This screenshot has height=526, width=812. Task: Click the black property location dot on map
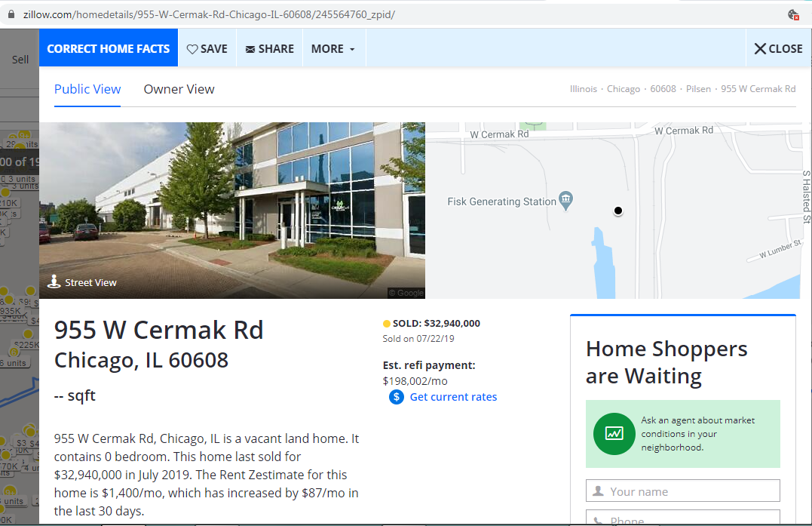pyautogui.click(x=617, y=211)
